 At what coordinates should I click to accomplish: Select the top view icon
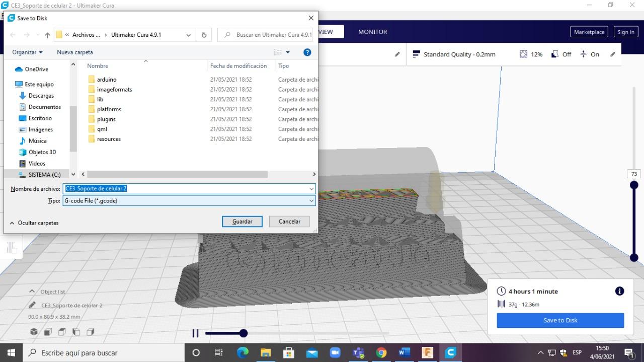tap(62, 332)
